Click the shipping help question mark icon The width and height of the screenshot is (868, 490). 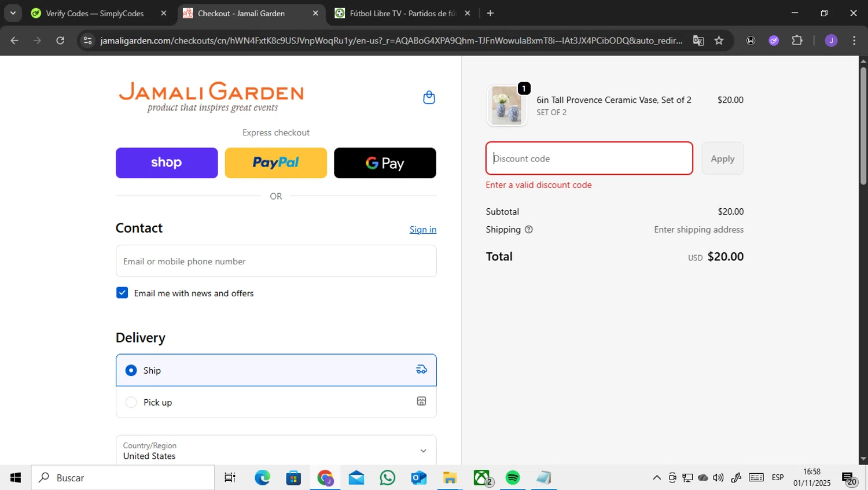coord(528,230)
